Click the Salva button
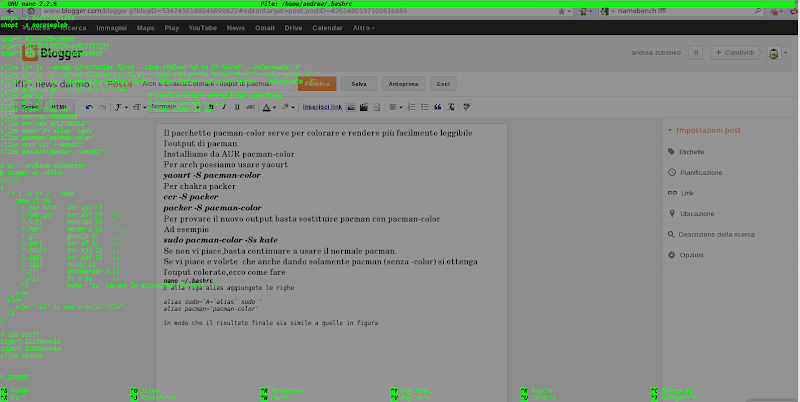Screen dimensions: 800x402 point(359,84)
